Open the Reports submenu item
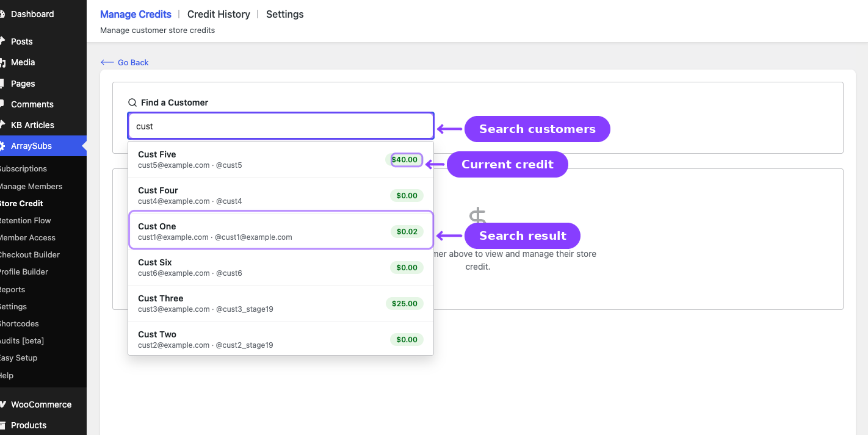 point(12,289)
